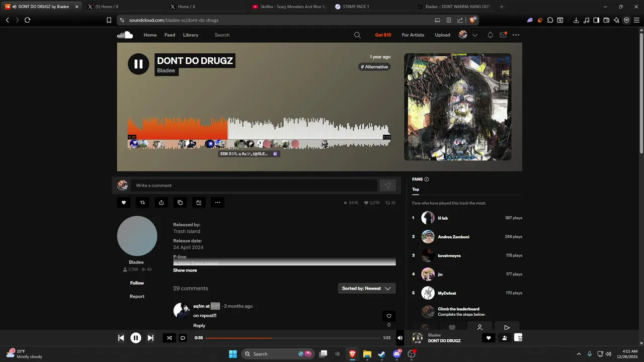Repost the track DONT DO DRUGZ
The image size is (644, 362).
click(142, 203)
